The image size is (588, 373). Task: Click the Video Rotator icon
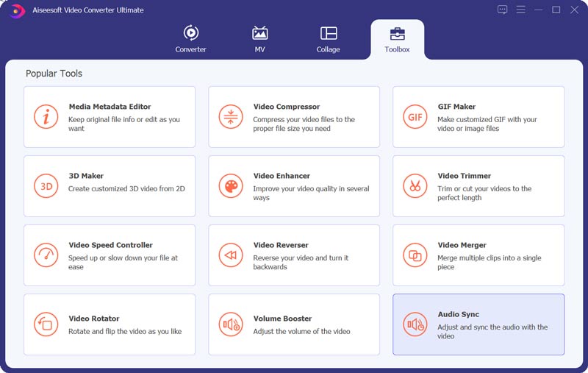click(46, 324)
